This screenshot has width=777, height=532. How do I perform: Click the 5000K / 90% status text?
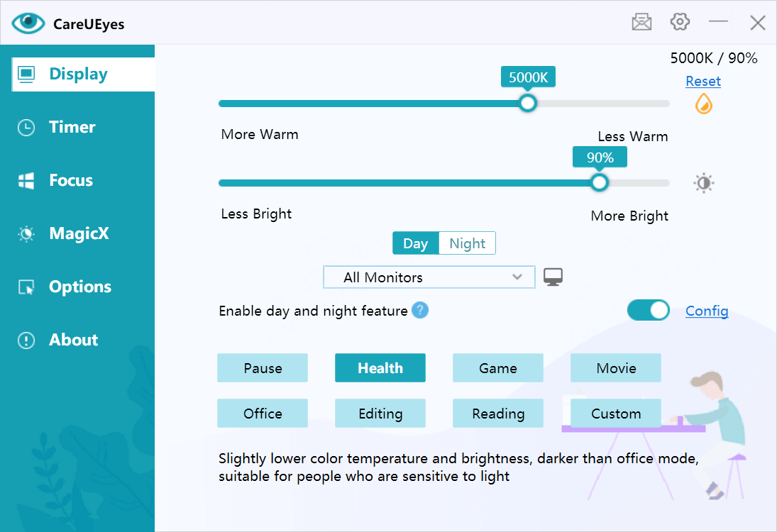click(x=714, y=58)
